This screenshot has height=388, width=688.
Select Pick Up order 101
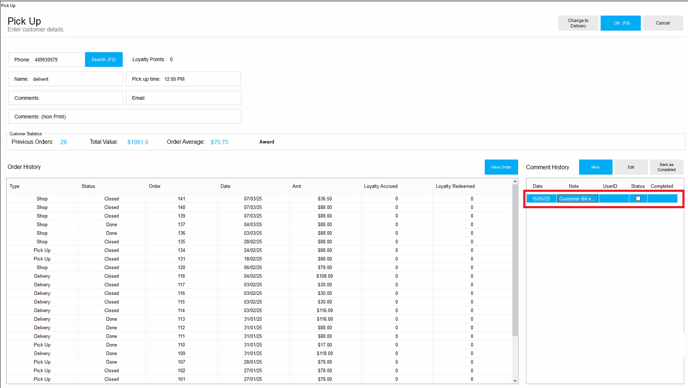tap(259, 379)
